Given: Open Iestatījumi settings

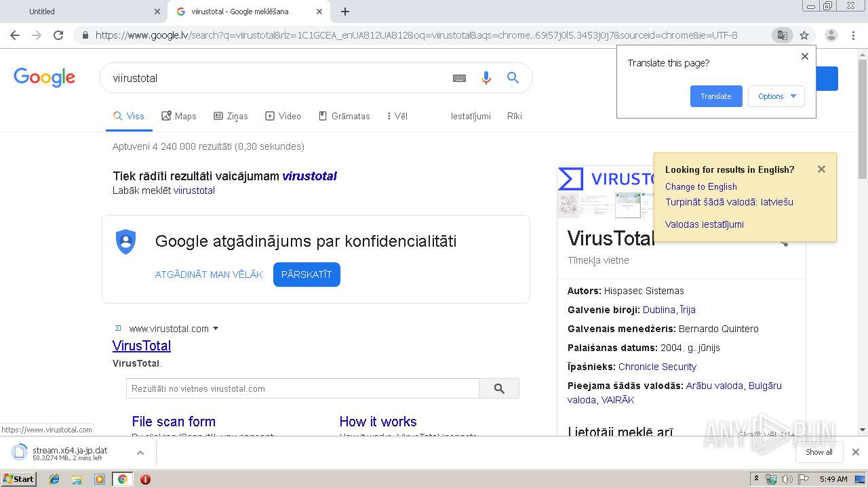Looking at the screenshot, I should point(471,116).
